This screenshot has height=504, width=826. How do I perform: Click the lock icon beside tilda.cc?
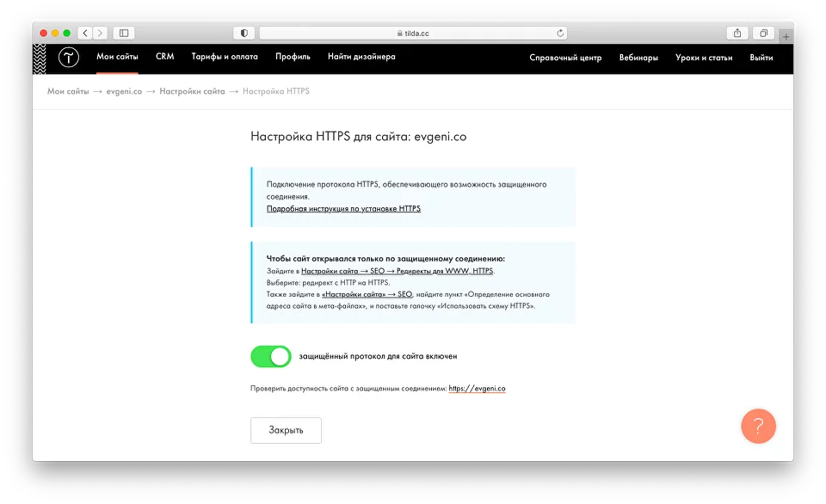400,34
